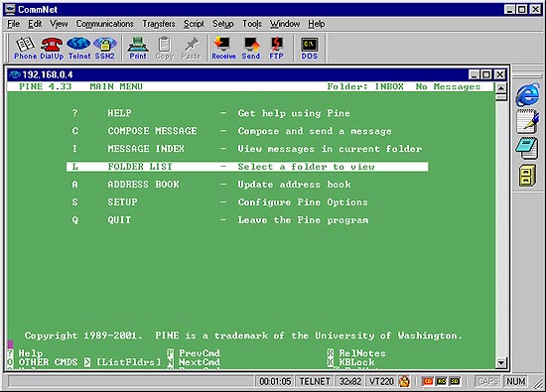Click the terminal scrollbar thumb

click(x=500, y=97)
